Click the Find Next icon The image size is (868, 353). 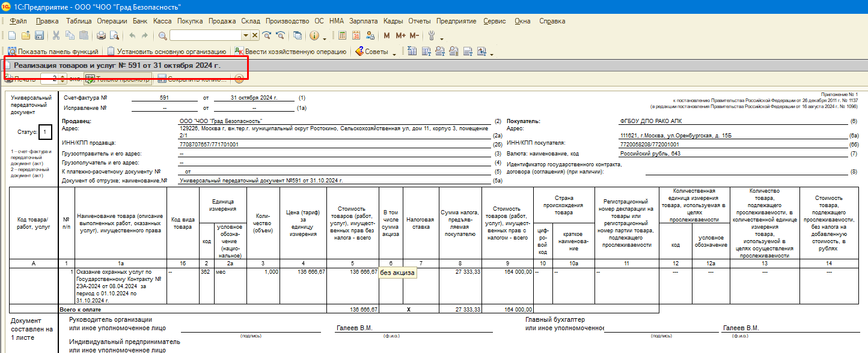click(266, 35)
